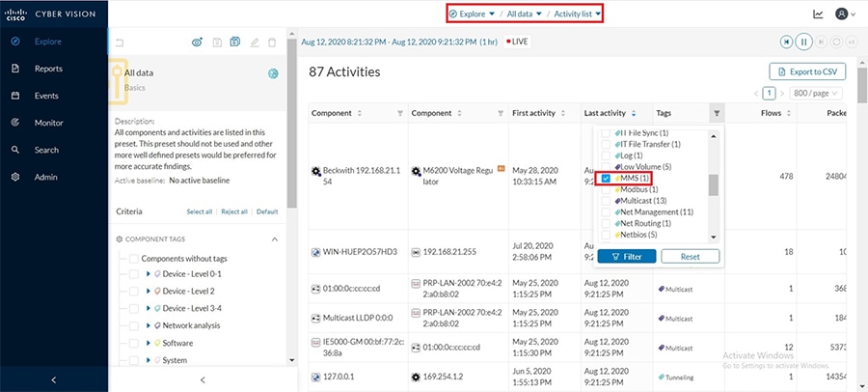Click the greyed save preset icon

pos(217,42)
